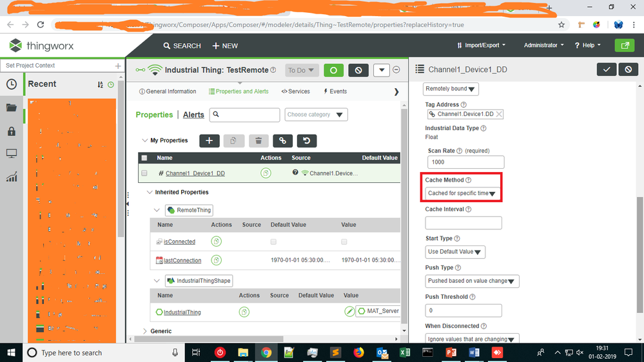Open the Remotely bound dropdown
Screen dimensions: 644x362
(451, 89)
